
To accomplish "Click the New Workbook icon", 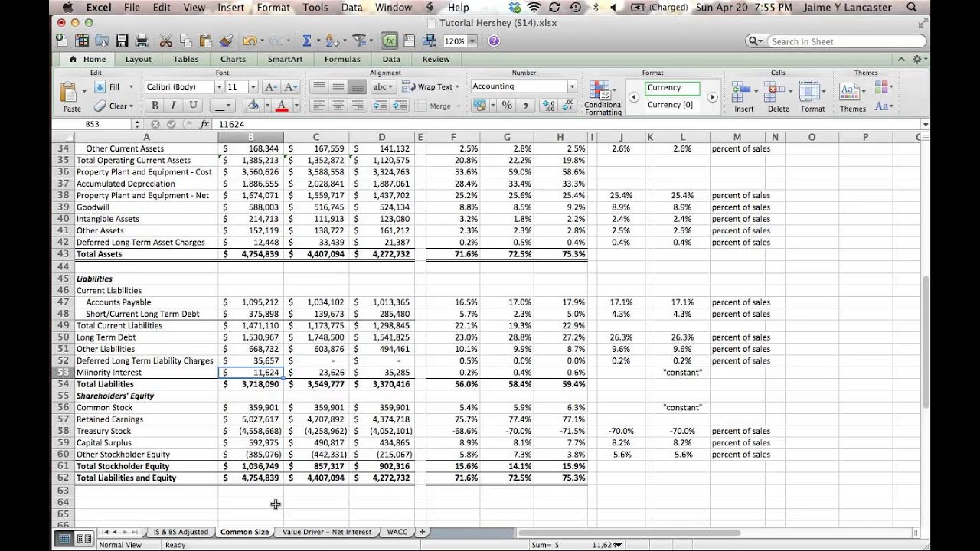I will [x=62, y=41].
